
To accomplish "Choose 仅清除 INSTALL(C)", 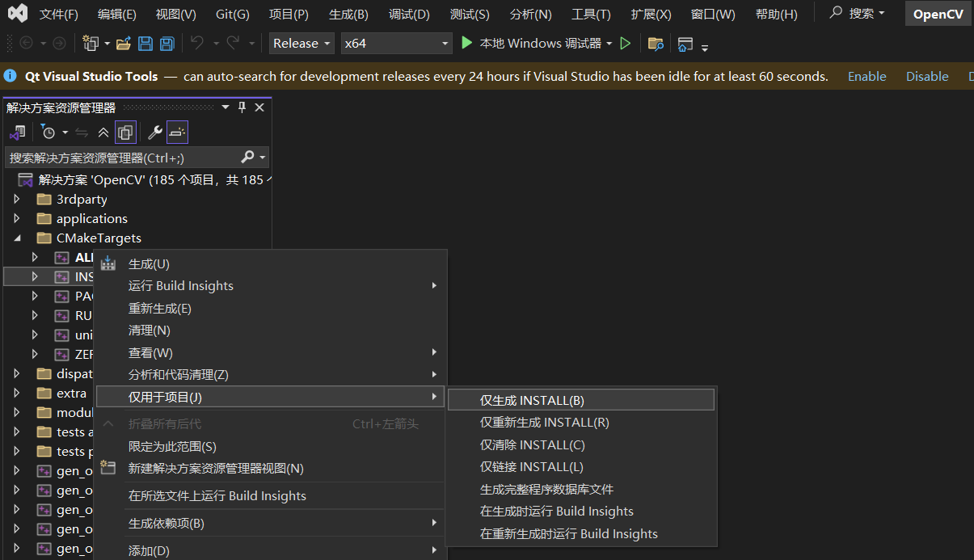I will tap(581, 444).
